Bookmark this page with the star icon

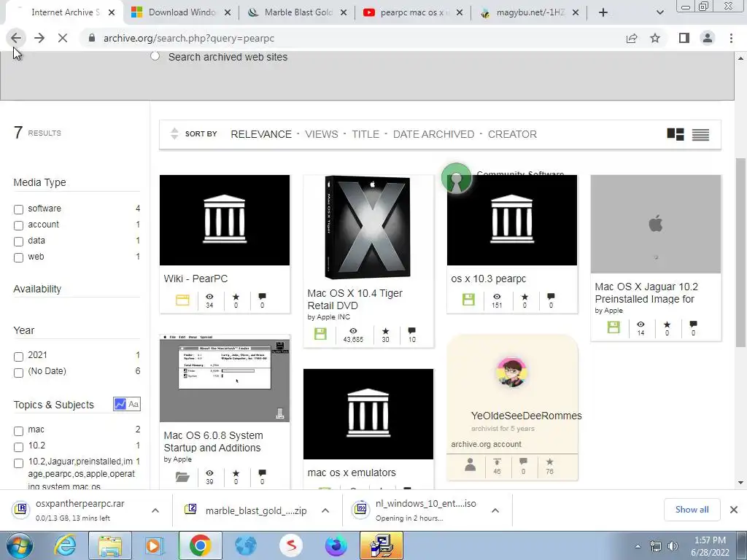pyautogui.click(x=655, y=38)
